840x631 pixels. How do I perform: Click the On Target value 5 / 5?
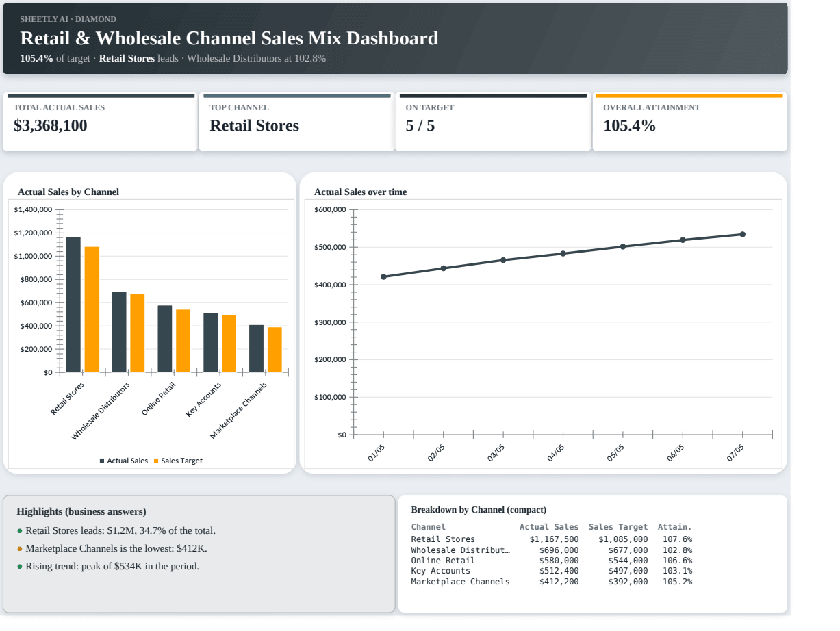(420, 126)
